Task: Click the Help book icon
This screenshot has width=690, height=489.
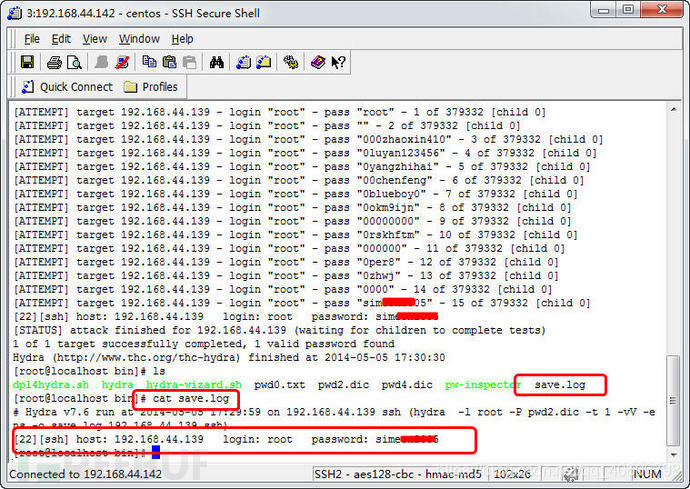Action: tap(318, 62)
